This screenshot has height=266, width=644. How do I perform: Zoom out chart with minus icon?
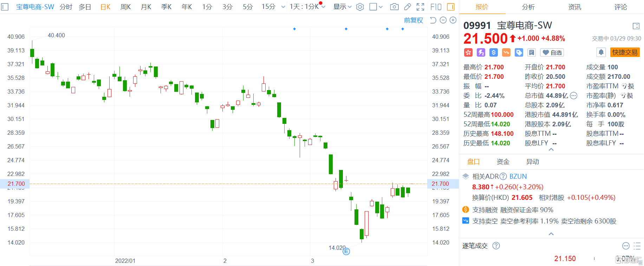(443, 20)
